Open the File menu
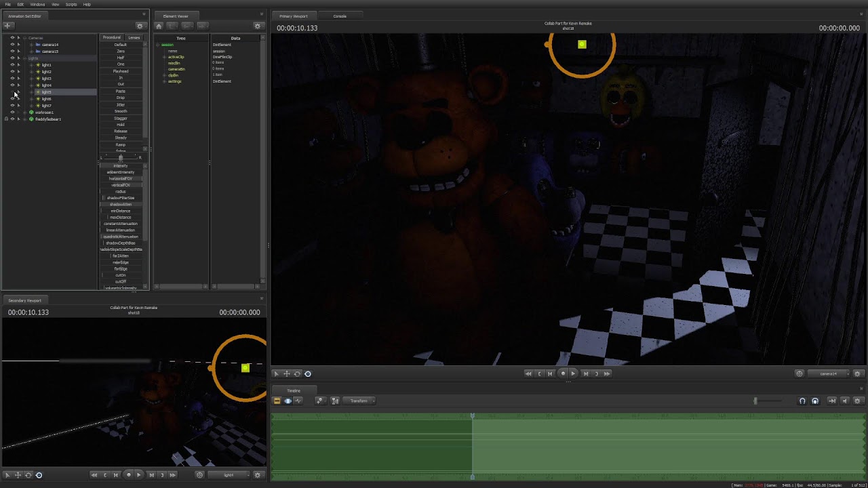 pyautogui.click(x=8, y=4)
